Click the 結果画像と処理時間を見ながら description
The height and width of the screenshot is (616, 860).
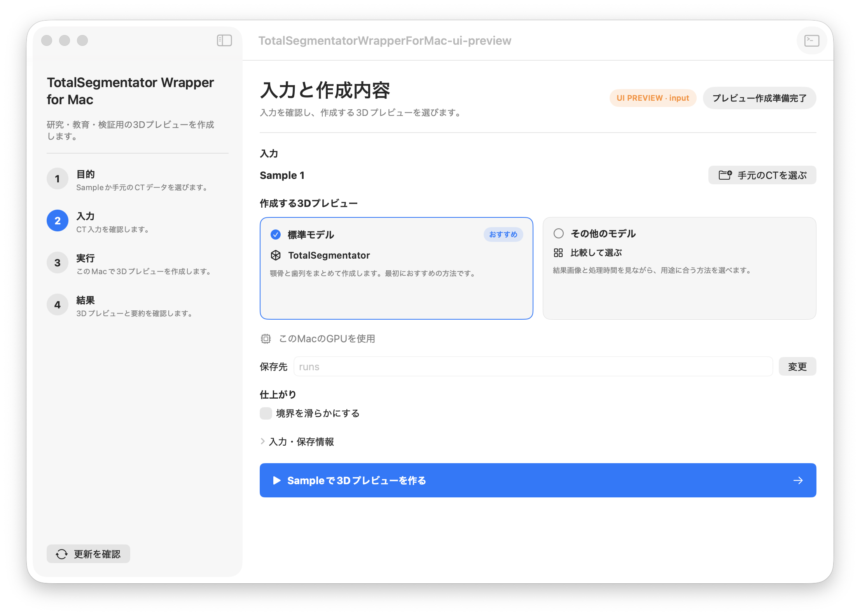pos(653,270)
